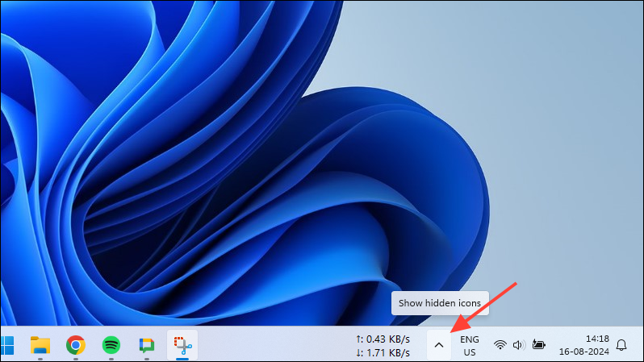Switch to the Snipping Tool taskbar icon

point(182,345)
